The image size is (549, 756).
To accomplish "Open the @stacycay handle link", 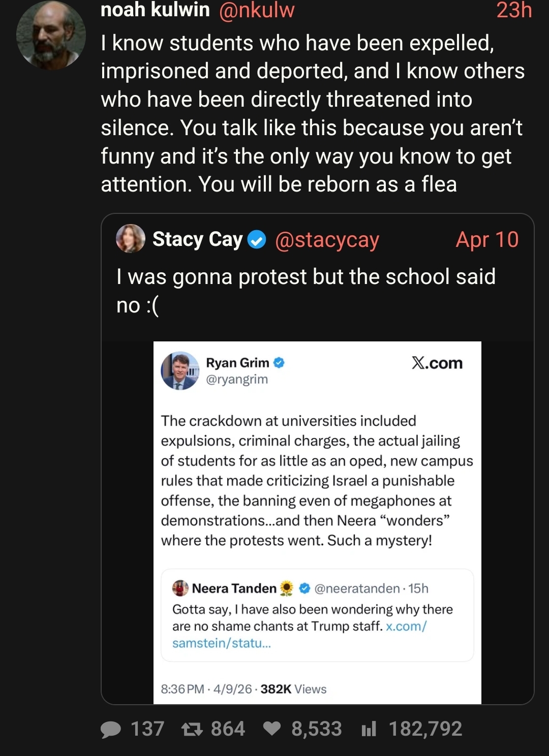I will click(x=327, y=240).
